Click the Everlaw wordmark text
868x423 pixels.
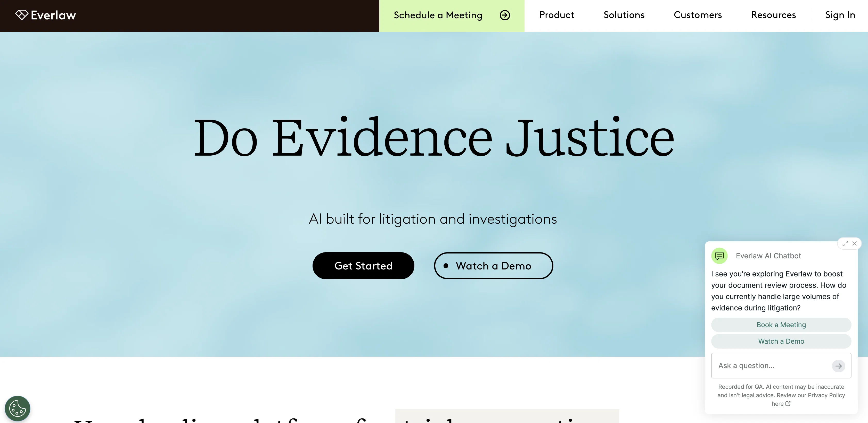pos(53,15)
